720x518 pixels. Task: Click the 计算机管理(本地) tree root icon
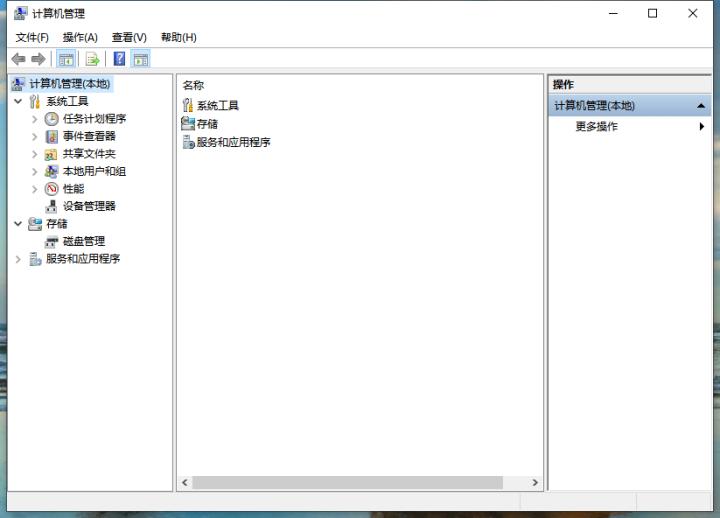[x=18, y=84]
